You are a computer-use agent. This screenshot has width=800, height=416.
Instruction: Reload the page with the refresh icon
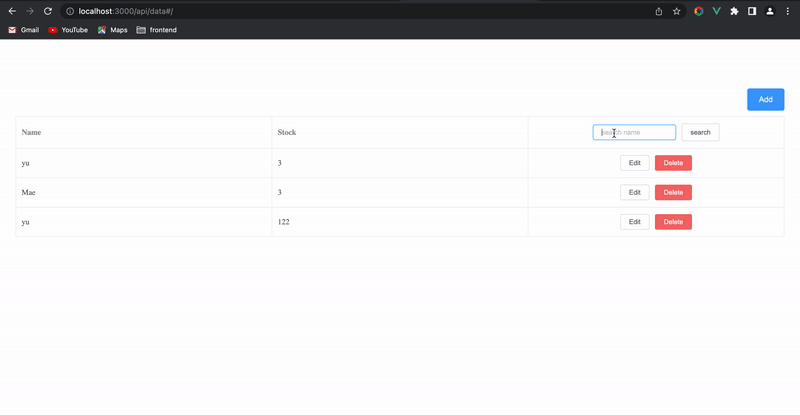[x=48, y=11]
